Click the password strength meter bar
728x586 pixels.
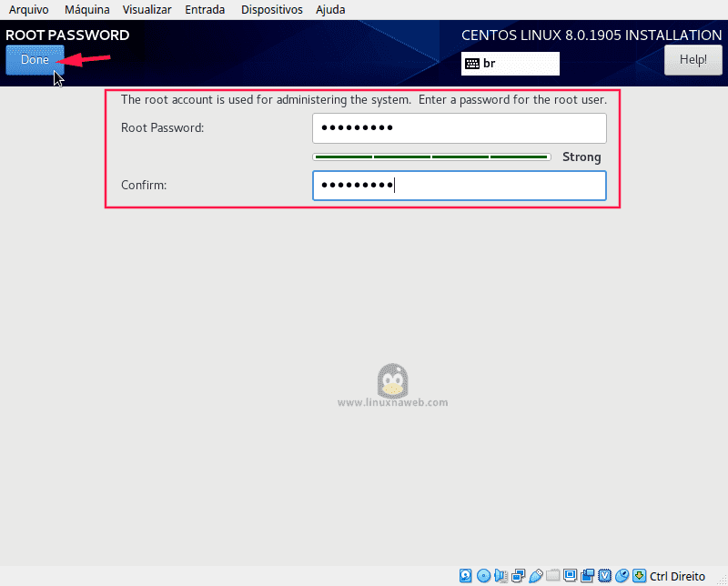pyautogui.click(x=431, y=157)
